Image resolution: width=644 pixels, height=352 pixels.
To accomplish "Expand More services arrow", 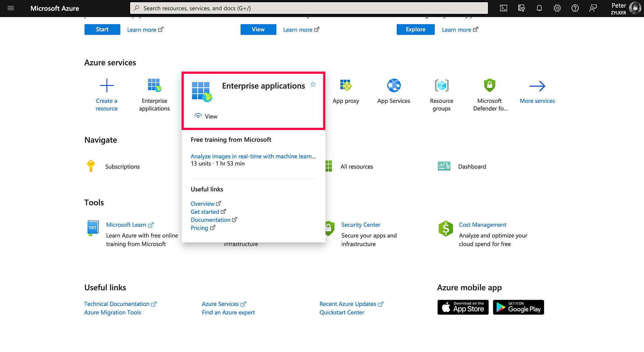I will [x=537, y=86].
